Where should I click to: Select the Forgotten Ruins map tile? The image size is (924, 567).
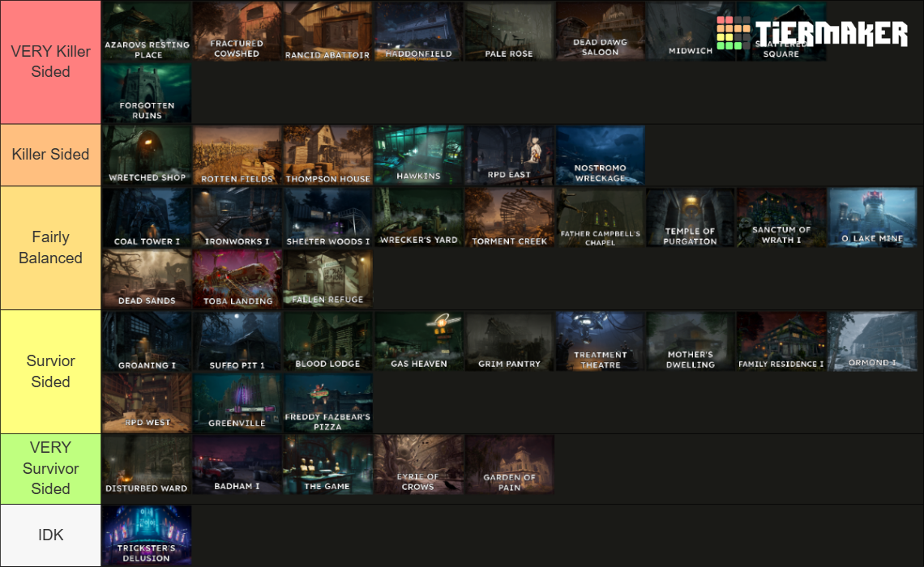(147, 93)
